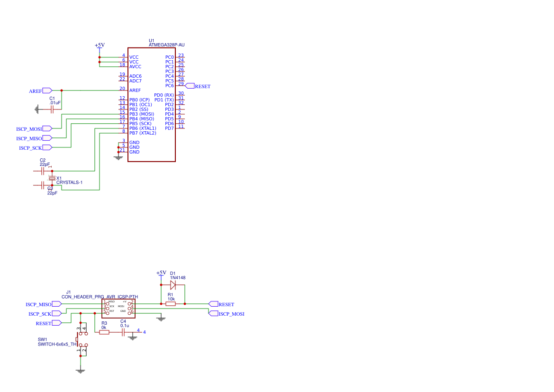This screenshot has width=554, height=392.
Task: Click the C2 22pF capacitor symbol
Action: (x=43, y=171)
